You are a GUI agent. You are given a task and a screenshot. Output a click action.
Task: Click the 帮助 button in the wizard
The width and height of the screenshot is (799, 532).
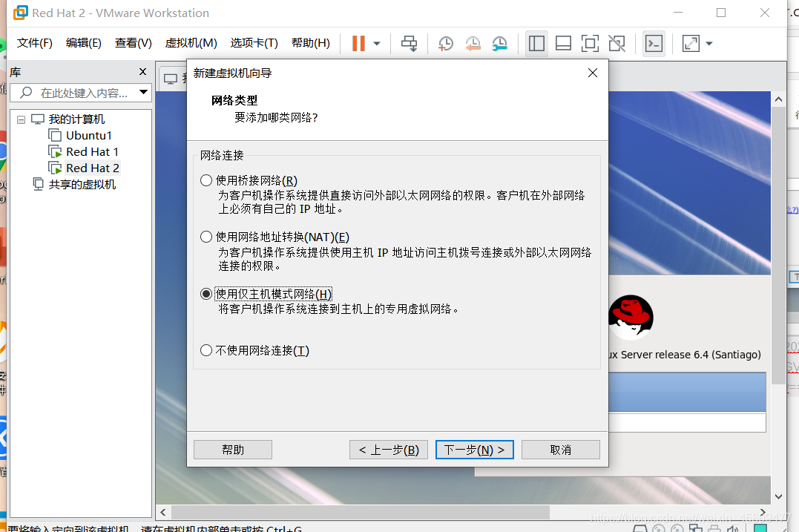pos(233,450)
